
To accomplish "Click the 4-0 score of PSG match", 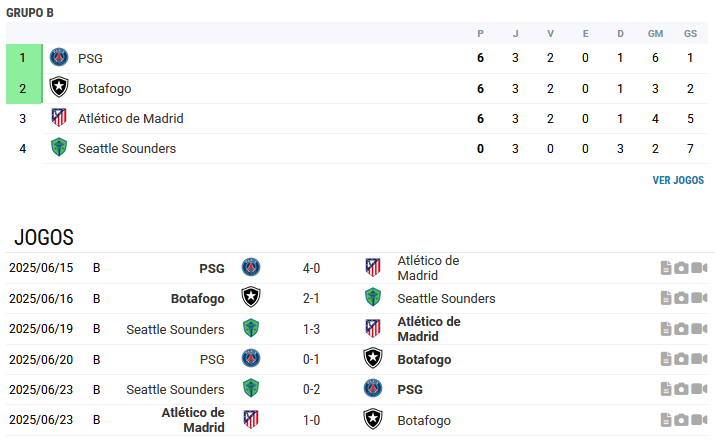I will tap(311, 268).
